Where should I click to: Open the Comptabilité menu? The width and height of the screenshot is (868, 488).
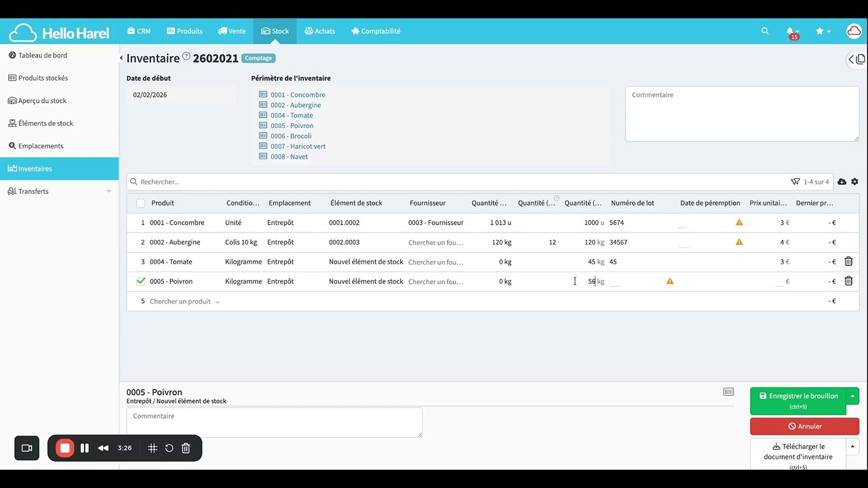[x=376, y=31]
